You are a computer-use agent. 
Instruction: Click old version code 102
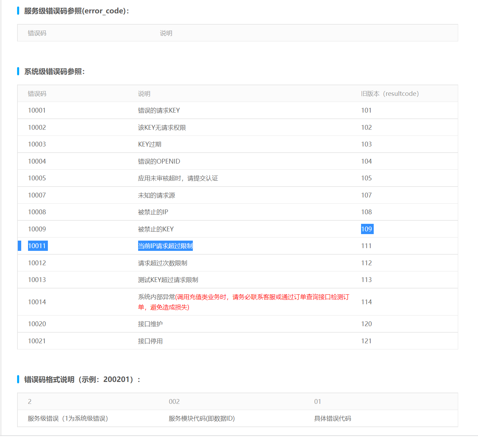tap(366, 127)
